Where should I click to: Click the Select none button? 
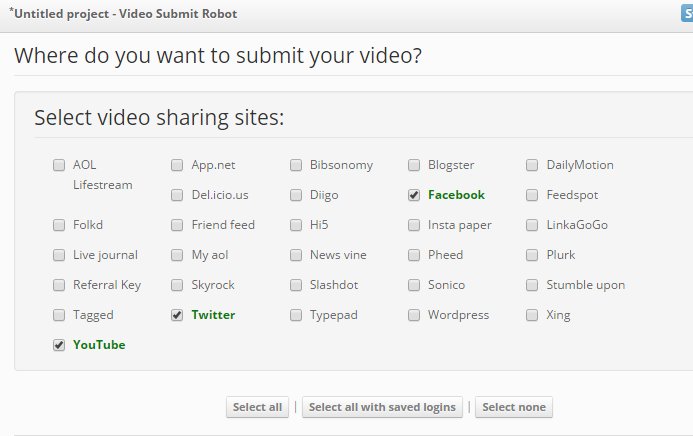[514, 407]
